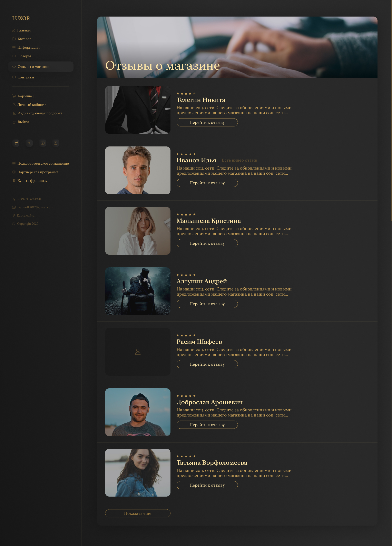Open Корзина with 3 items
Image resolution: width=392 pixels, height=546 pixels.
click(x=27, y=96)
